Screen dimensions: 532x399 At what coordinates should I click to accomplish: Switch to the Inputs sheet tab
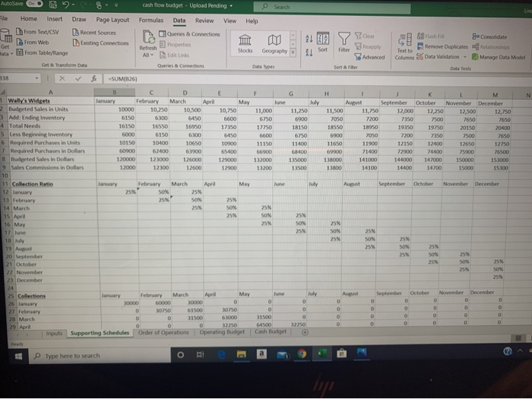click(54, 333)
